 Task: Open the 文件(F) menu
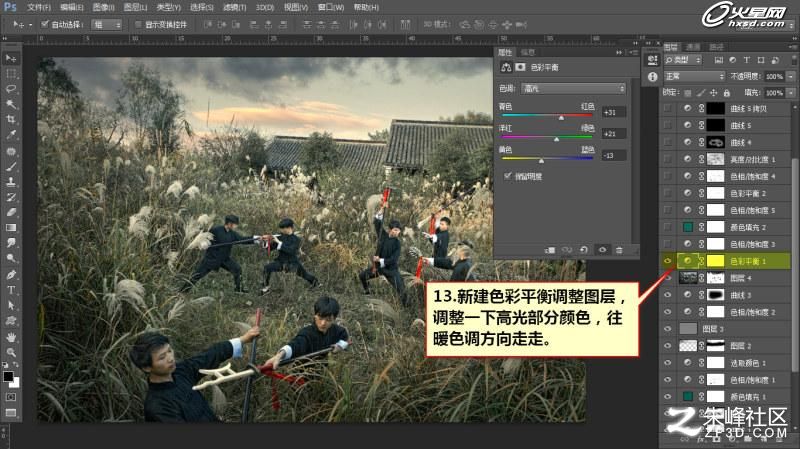tap(39, 8)
